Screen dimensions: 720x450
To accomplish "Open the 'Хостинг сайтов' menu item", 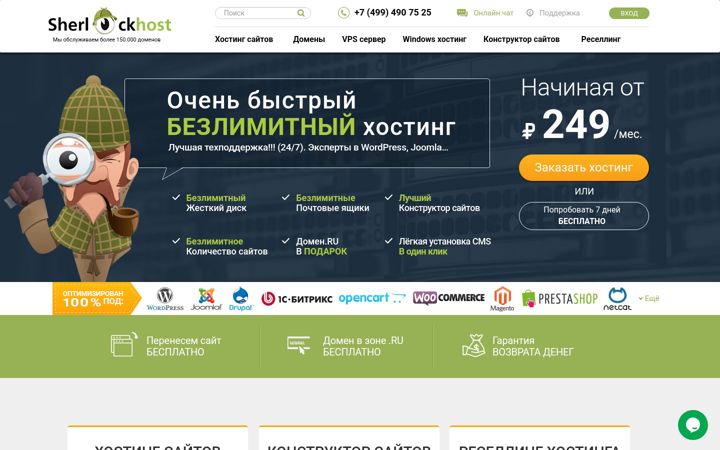I will click(244, 39).
